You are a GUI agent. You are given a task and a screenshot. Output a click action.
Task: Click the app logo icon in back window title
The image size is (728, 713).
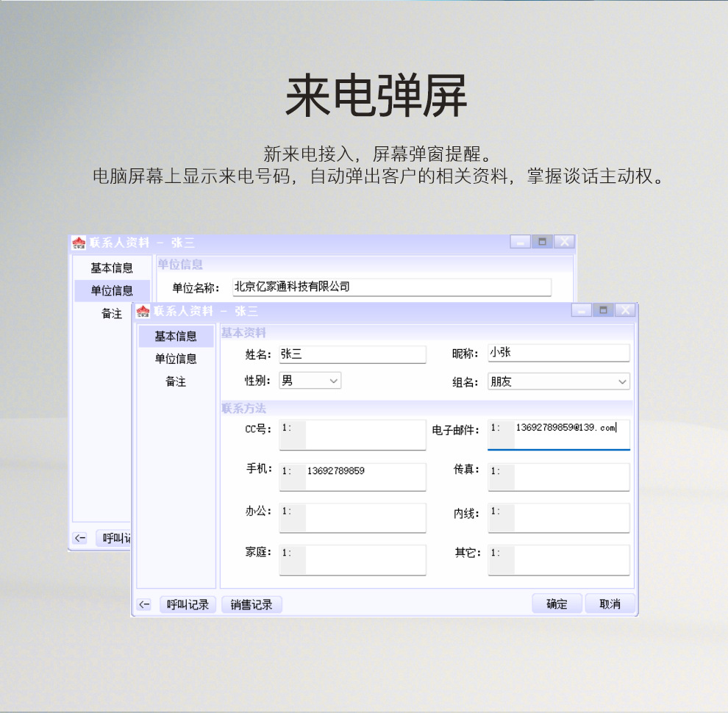coord(79,243)
